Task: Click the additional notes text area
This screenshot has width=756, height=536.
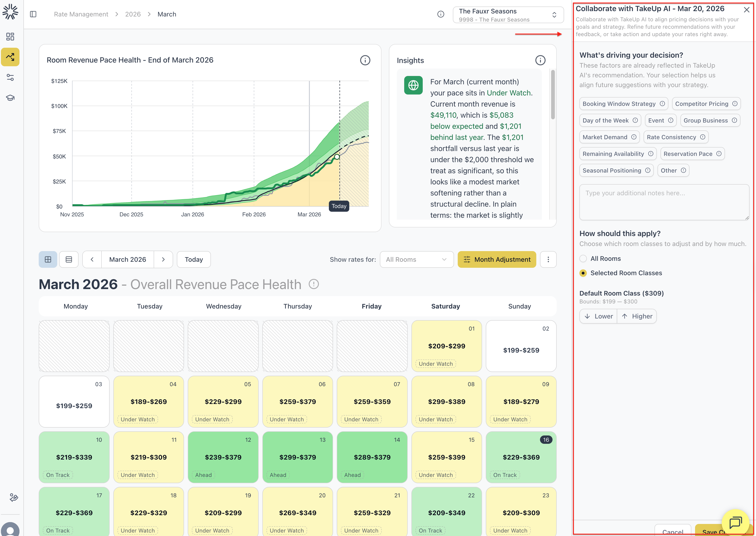Action: (664, 202)
